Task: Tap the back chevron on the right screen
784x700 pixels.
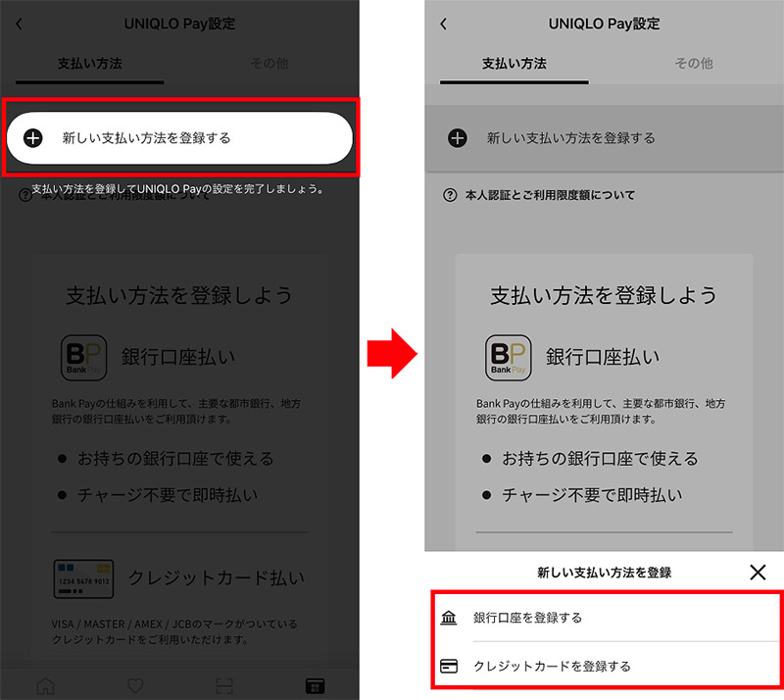Action: [x=444, y=24]
